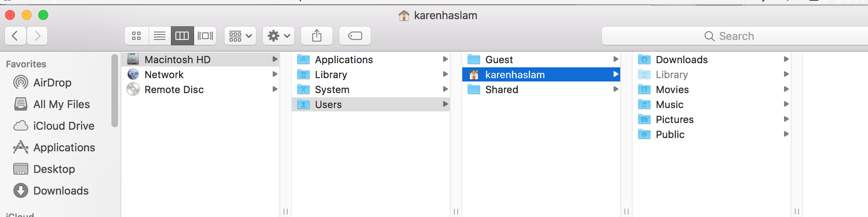
Task: Select the karenhaslam home folder
Action: (541, 74)
